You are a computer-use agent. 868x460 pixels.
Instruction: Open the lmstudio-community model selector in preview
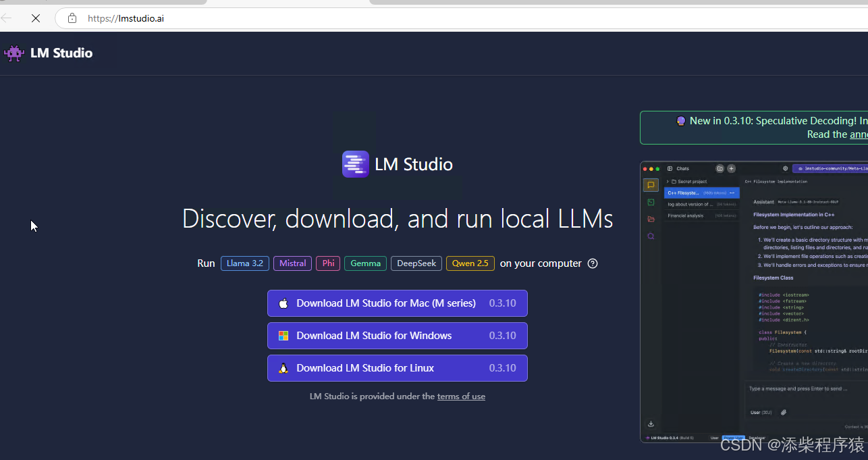click(830, 168)
